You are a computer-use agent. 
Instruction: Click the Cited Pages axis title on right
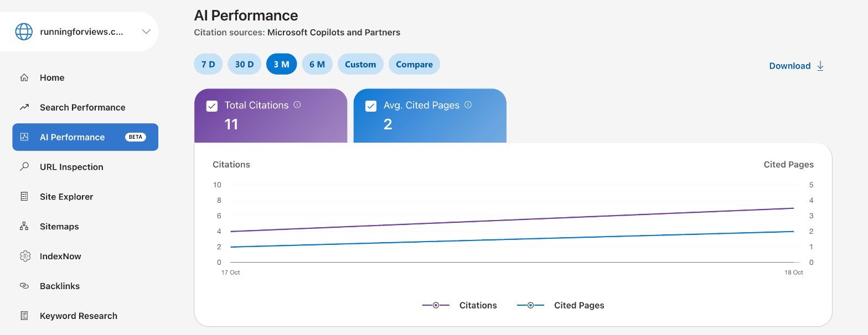click(789, 165)
